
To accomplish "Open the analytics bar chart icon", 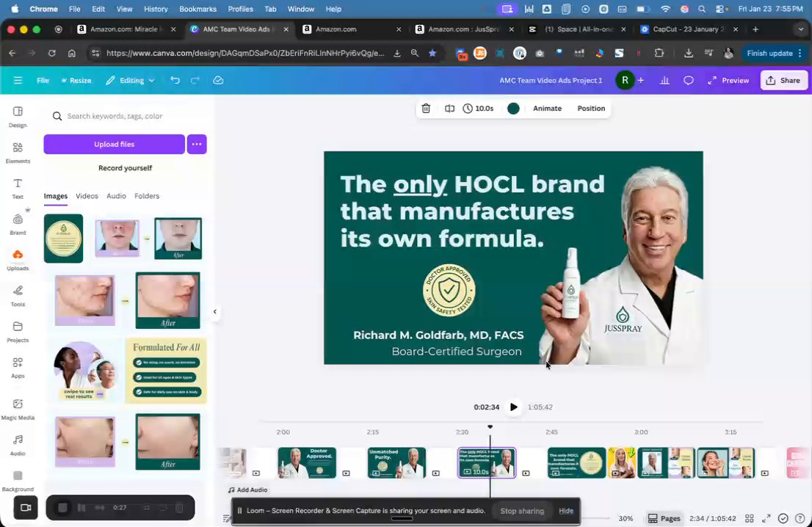I will pyautogui.click(x=664, y=80).
